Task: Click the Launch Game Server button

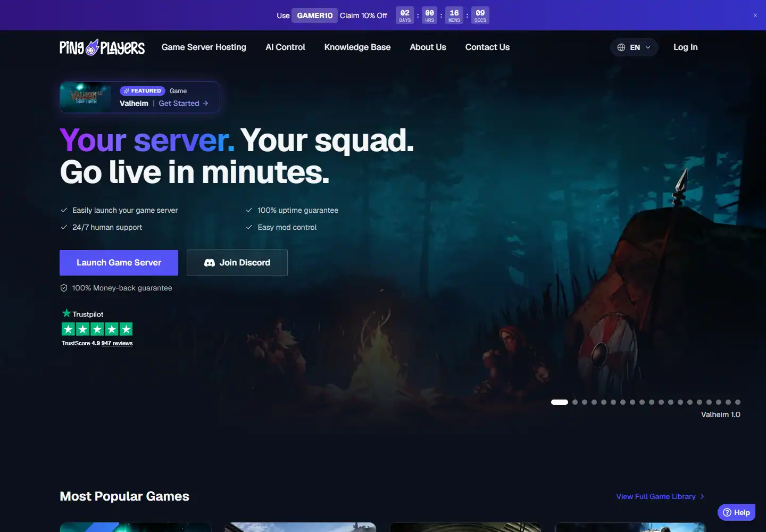Action: [119, 263]
